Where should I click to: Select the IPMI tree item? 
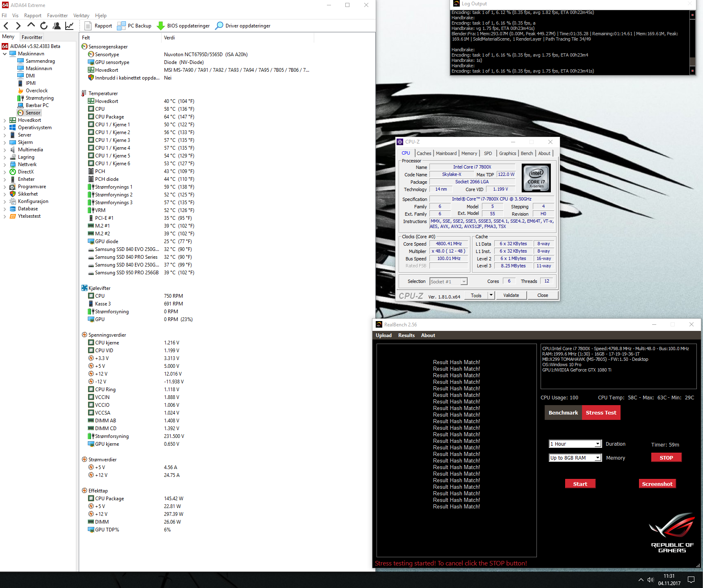click(30, 83)
